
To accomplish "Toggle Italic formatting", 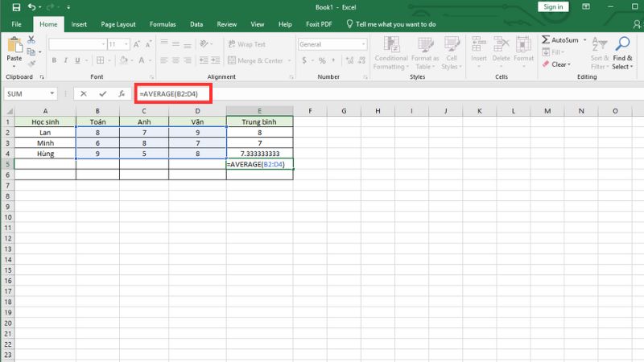I will (66, 60).
